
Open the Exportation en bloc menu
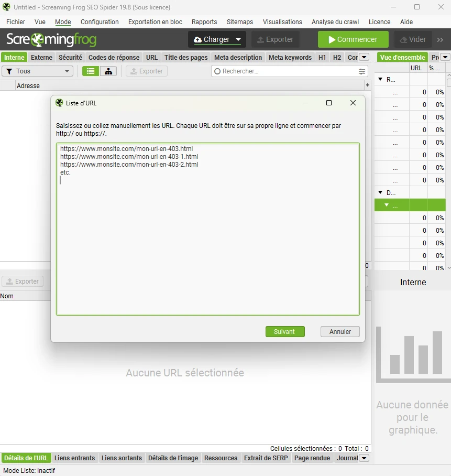pyautogui.click(x=155, y=22)
